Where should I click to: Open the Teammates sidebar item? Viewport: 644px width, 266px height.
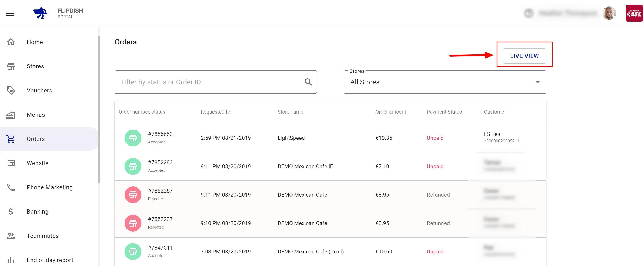click(x=42, y=236)
